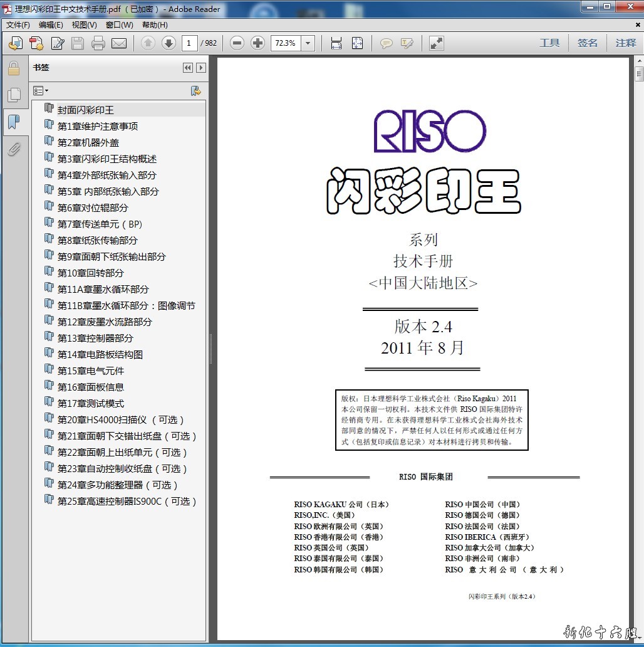The width and height of the screenshot is (644, 647).
Task: Click the zoom out minus button
Action: [x=237, y=43]
